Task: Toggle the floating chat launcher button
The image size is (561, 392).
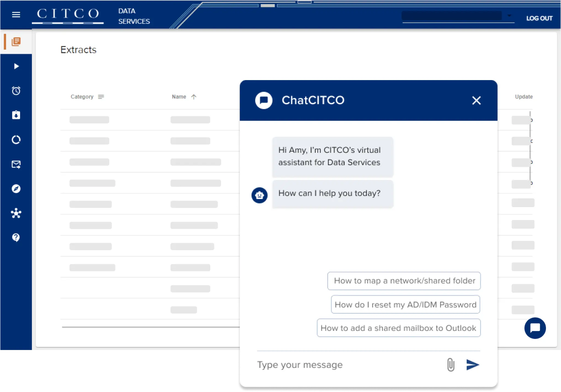Action: 535,328
